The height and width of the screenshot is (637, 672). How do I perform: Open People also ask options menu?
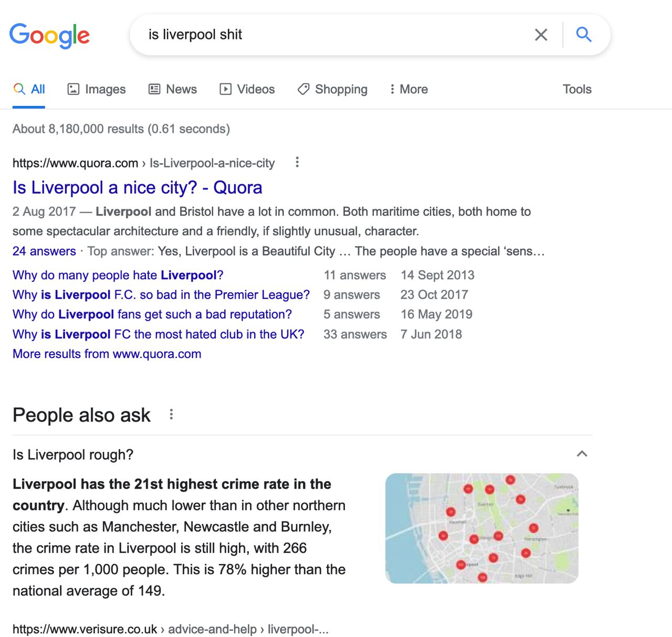point(171,415)
